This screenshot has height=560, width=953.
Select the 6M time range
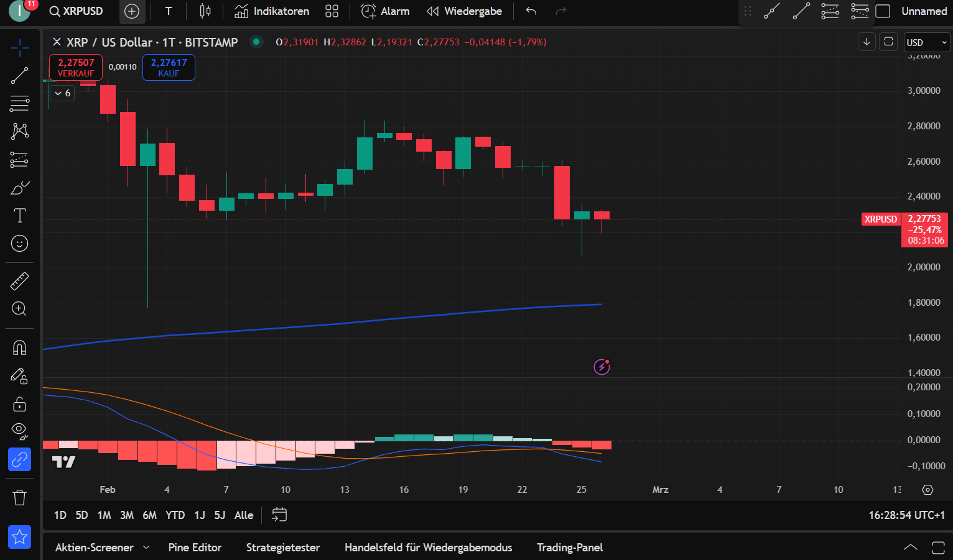149,515
